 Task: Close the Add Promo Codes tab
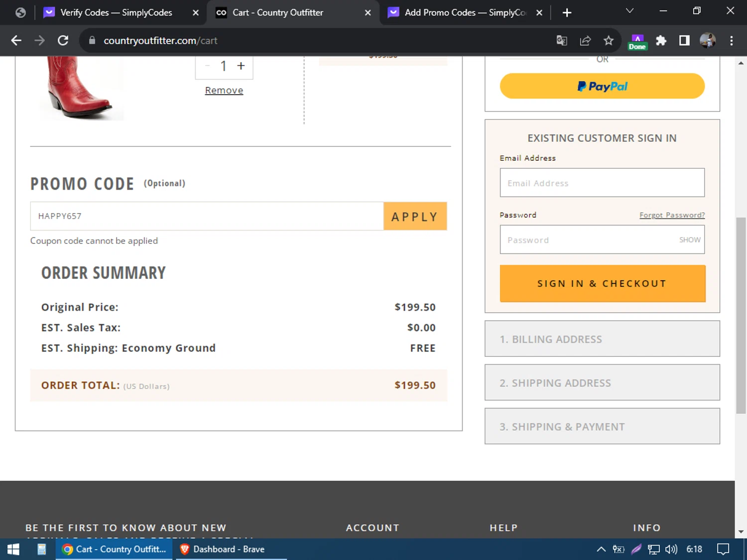[x=539, y=12]
